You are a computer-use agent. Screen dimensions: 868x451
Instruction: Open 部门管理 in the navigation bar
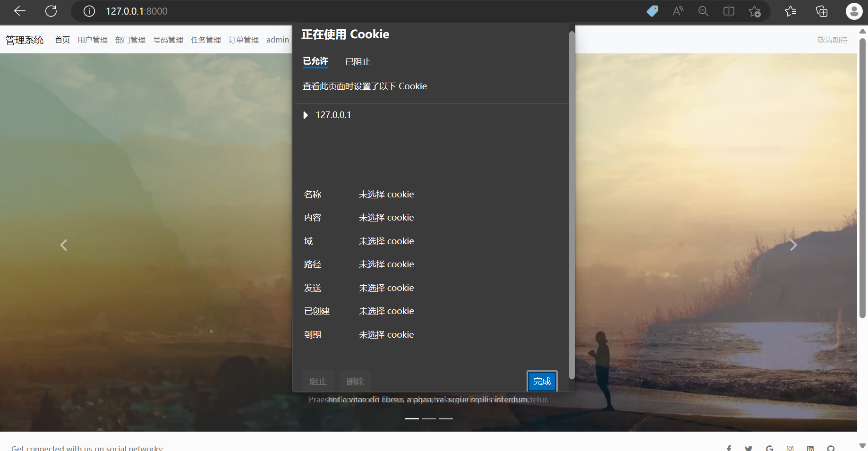(130, 40)
